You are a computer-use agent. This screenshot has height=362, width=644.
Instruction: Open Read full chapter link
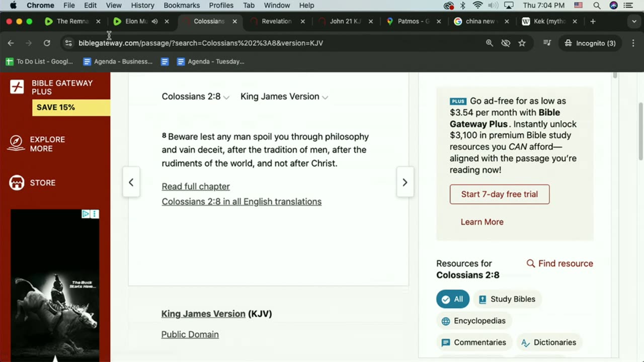[196, 187]
